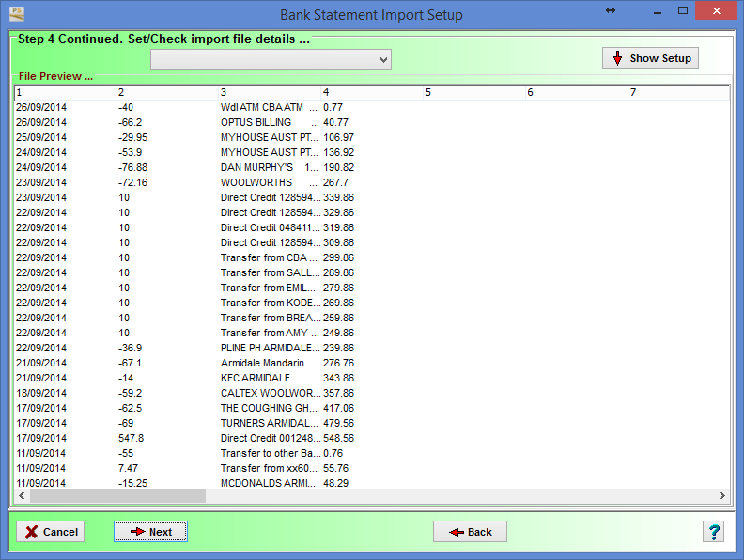This screenshot has height=560, width=744.
Task: Click the horizontal scrollbar thumb
Action: [x=117, y=495]
